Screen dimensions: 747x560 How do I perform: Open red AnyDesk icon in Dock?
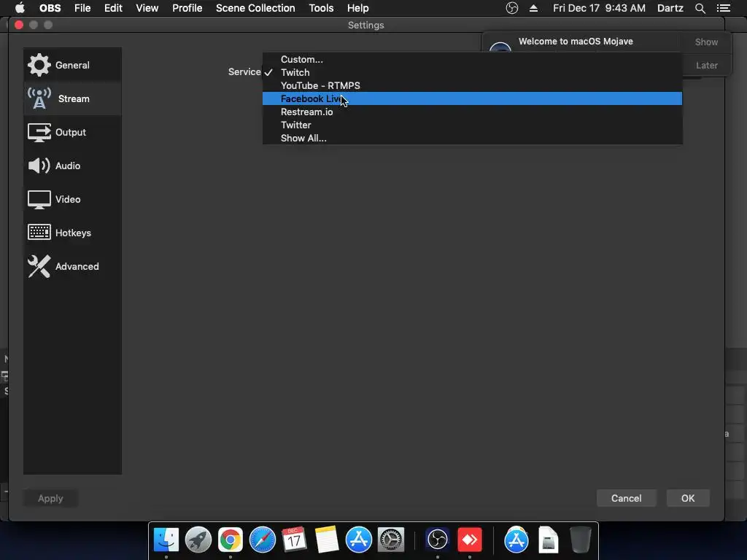(x=470, y=540)
